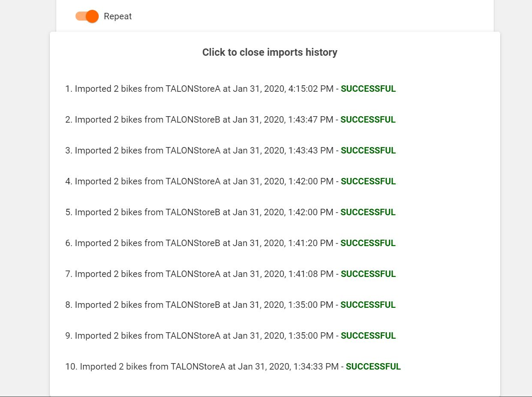Click the SUCCESSFUL status of entry 3
Screen dimensions: 532x397
[368, 150]
